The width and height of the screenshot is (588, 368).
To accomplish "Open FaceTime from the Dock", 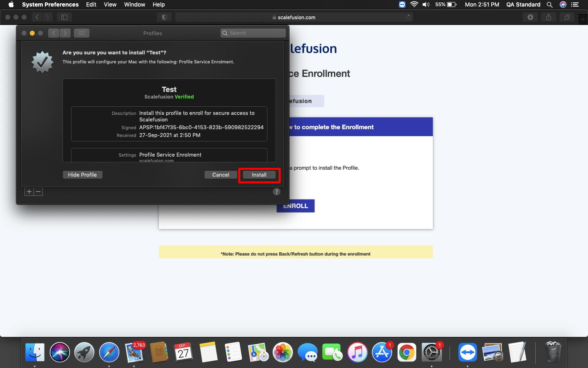I will coord(332,352).
